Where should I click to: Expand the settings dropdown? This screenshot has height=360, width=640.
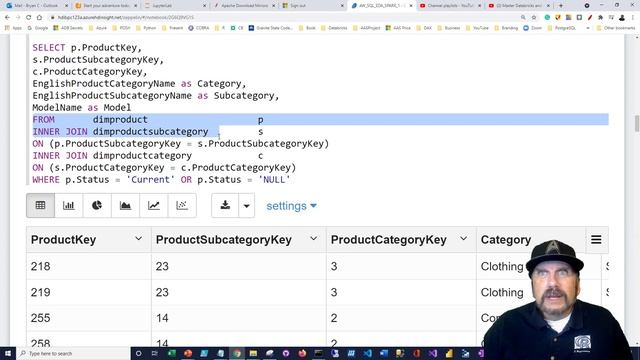pos(291,206)
